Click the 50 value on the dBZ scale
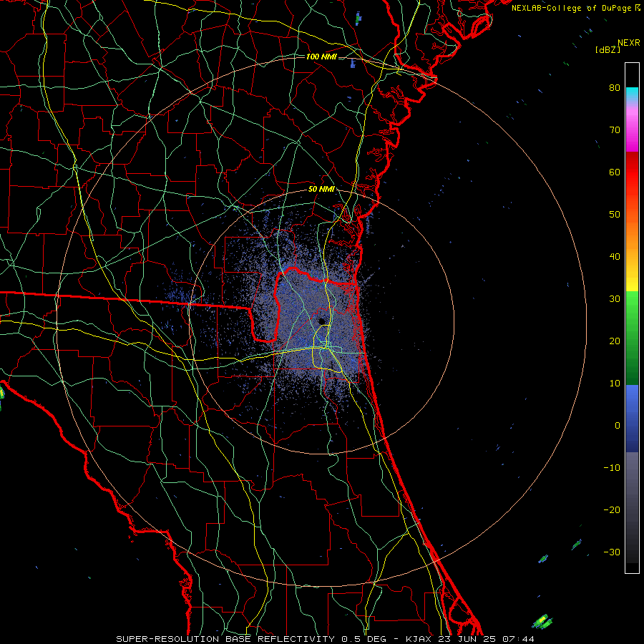This screenshot has height=644, width=644. click(x=615, y=215)
